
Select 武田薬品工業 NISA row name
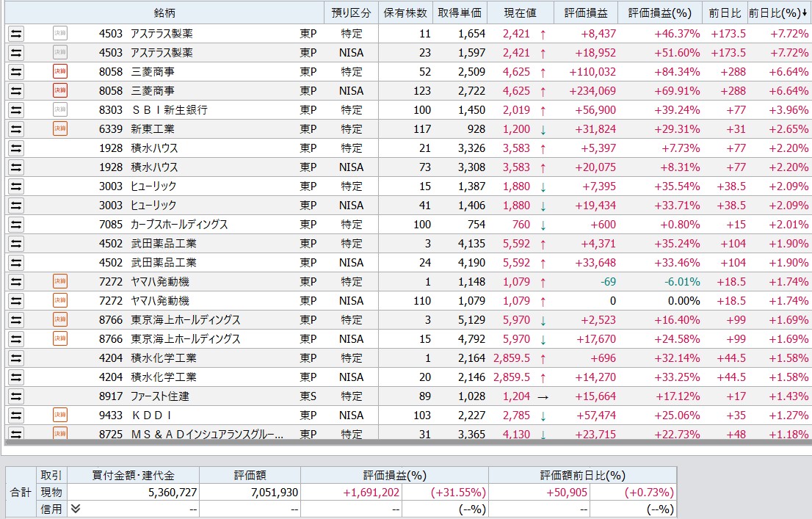pyautogui.click(x=164, y=263)
